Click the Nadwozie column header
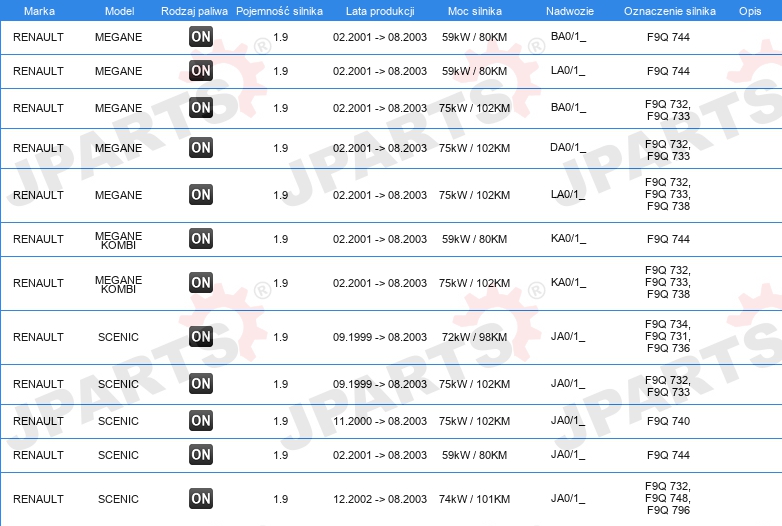The width and height of the screenshot is (782, 526). (x=570, y=11)
